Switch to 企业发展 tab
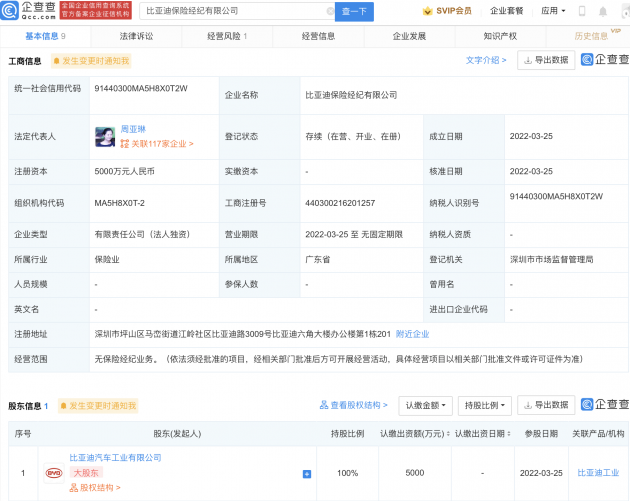The width and height of the screenshot is (630, 501). [x=409, y=36]
